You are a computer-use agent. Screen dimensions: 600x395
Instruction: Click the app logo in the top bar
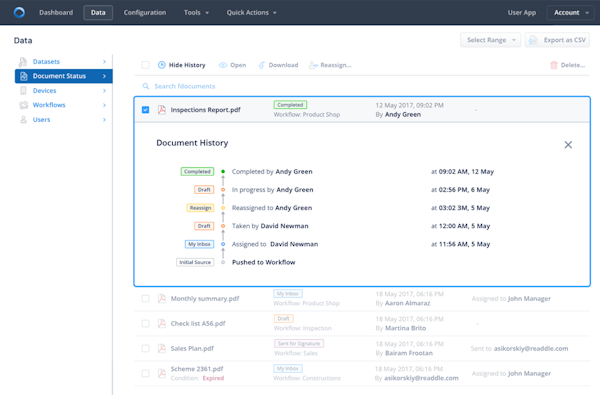(19, 12)
